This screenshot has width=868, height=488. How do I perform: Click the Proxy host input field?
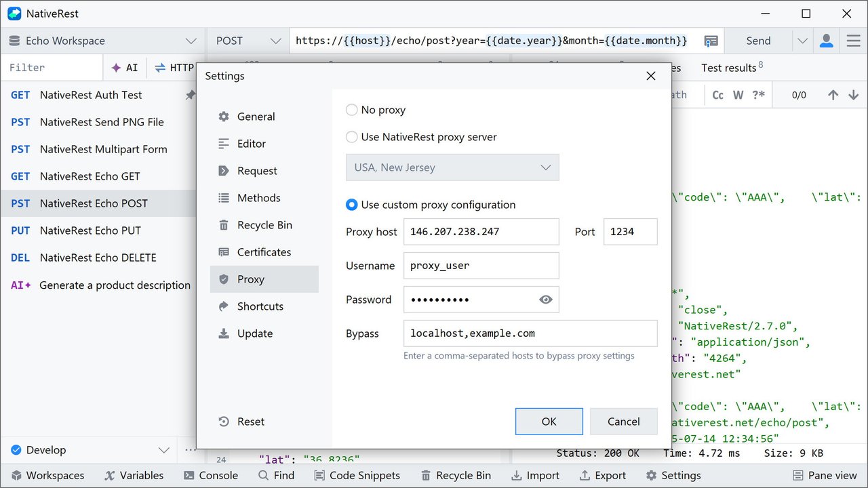(x=481, y=232)
